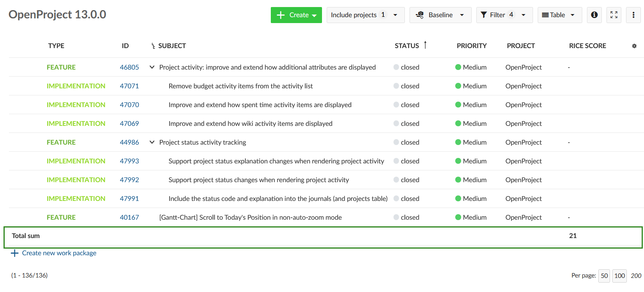Open table column settings gear icon
The height and width of the screenshot is (292, 644).
tap(634, 46)
